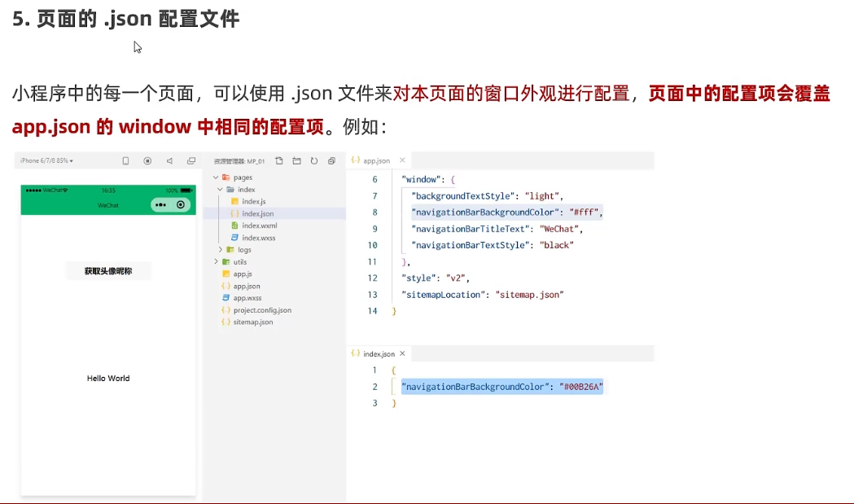This screenshot has height=504, width=854.
Task: Click the detach simulator window icon
Action: (x=191, y=160)
